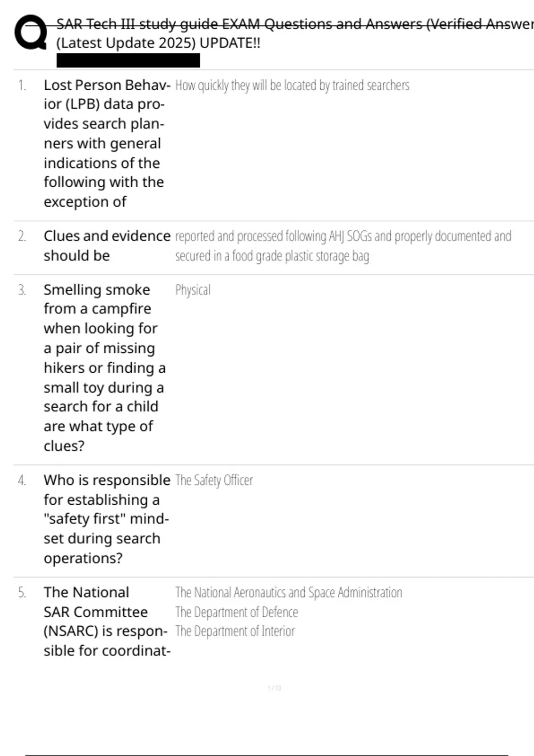Open the SAR Tech III study guide title
This screenshot has width=534, height=756.
pyautogui.click(x=294, y=24)
